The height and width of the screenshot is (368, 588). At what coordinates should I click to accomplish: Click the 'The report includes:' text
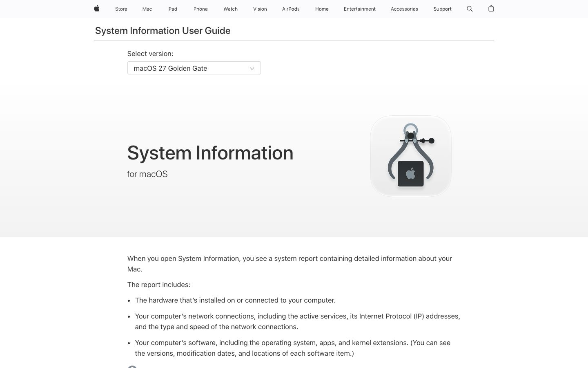[159, 285]
